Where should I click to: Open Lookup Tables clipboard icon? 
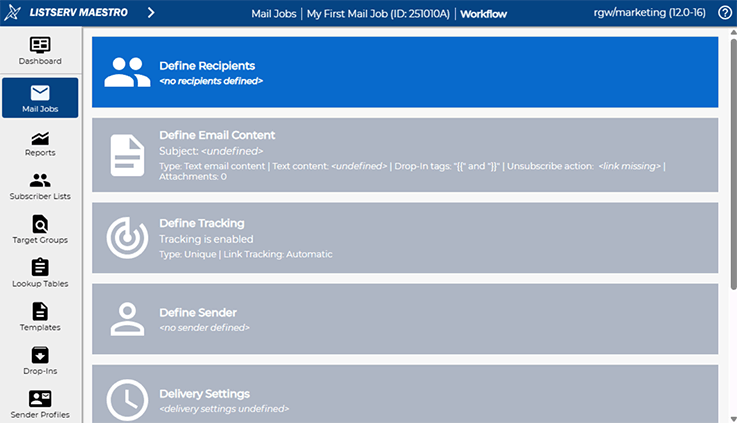point(40,268)
